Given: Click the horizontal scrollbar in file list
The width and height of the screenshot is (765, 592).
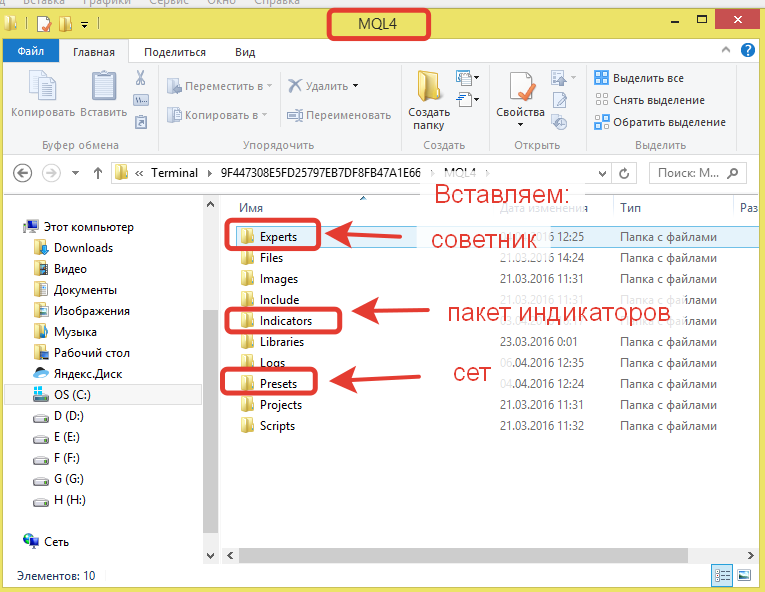Looking at the screenshot, I should click(463, 555).
